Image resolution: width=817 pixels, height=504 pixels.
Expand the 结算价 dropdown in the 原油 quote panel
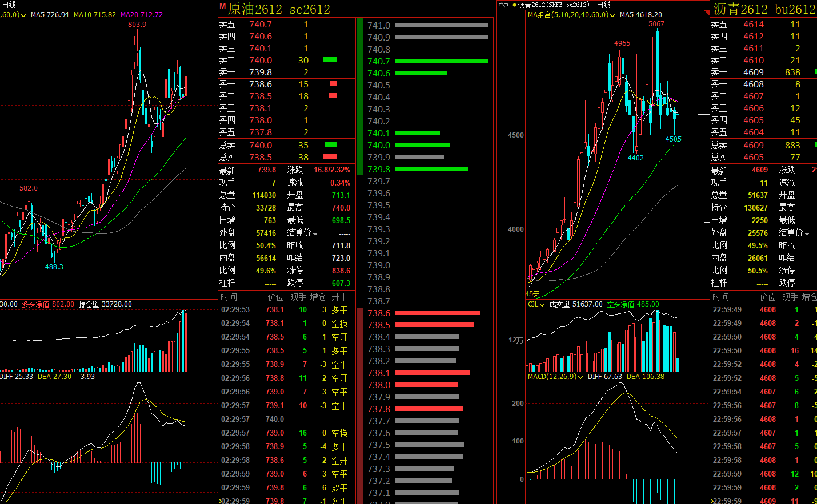click(315, 233)
